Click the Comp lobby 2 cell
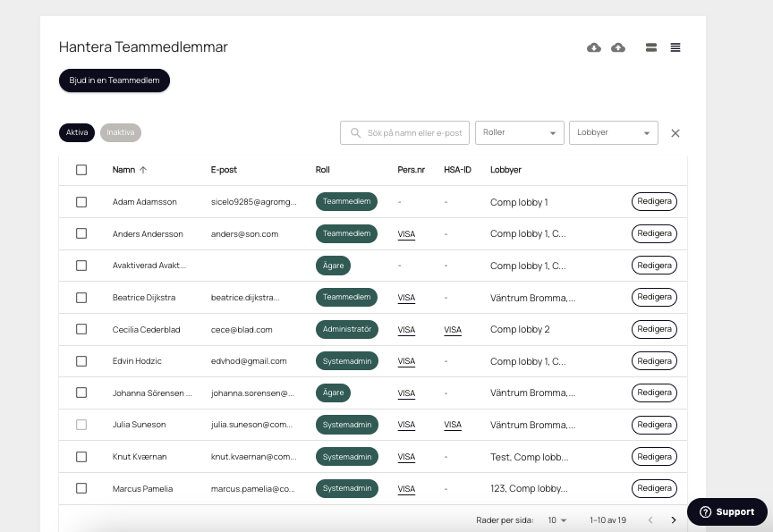The width and height of the screenshot is (773, 532). 520,330
